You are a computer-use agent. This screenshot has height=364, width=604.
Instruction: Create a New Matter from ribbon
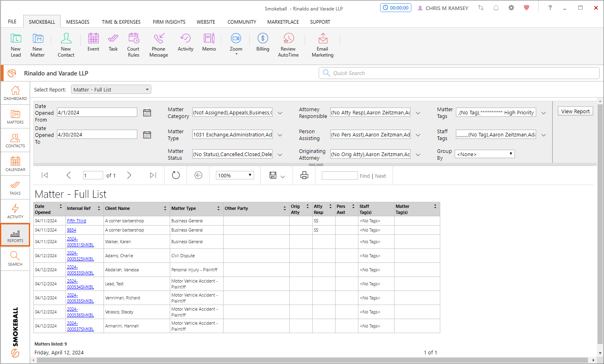pyautogui.click(x=38, y=45)
